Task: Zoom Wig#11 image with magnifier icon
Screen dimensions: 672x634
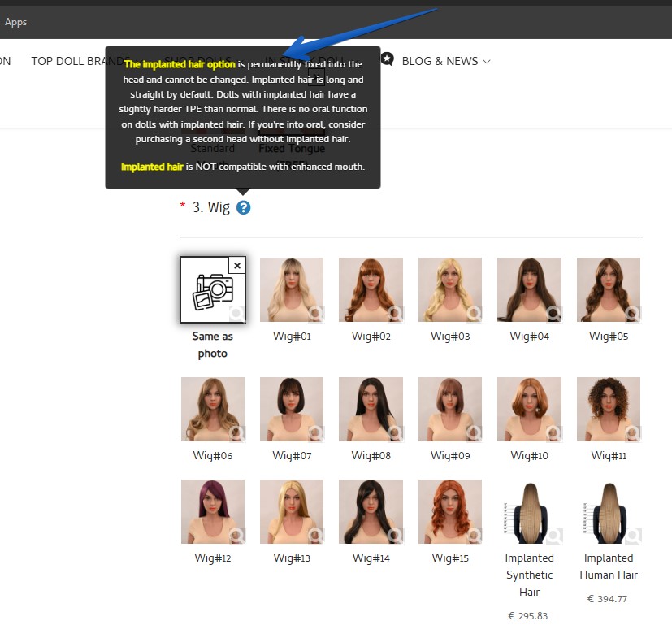Action: click(633, 434)
